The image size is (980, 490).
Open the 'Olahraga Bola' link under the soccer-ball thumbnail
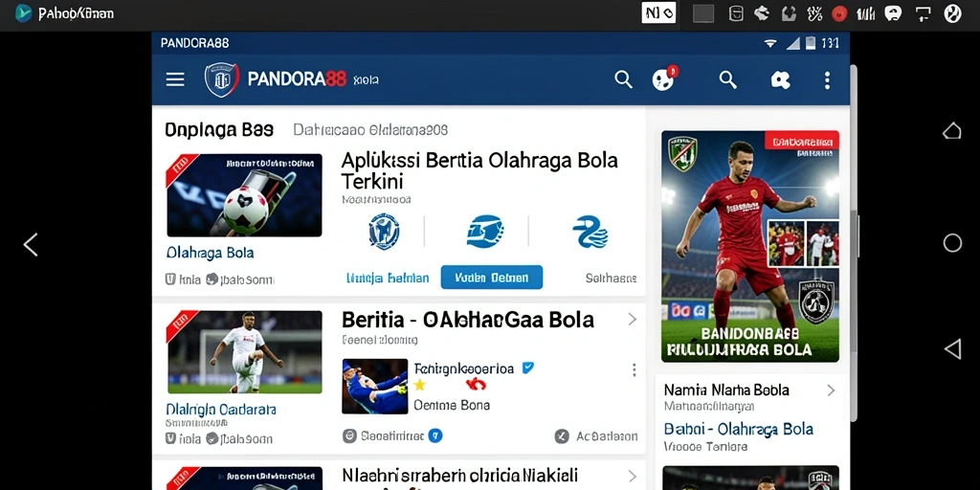click(210, 253)
